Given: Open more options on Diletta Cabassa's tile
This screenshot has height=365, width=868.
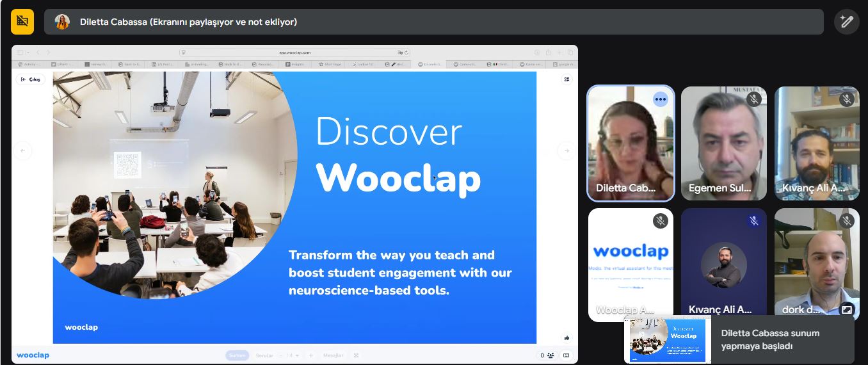Looking at the screenshot, I should pyautogui.click(x=661, y=99).
